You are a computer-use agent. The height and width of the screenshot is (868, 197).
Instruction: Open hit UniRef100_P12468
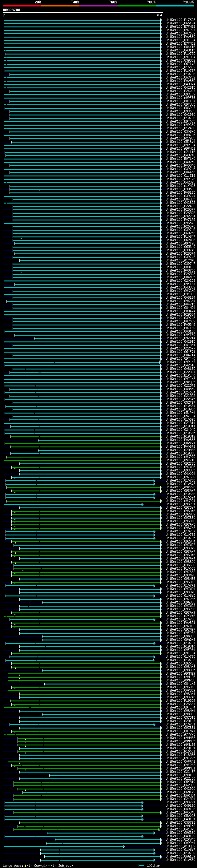(x=180, y=128)
